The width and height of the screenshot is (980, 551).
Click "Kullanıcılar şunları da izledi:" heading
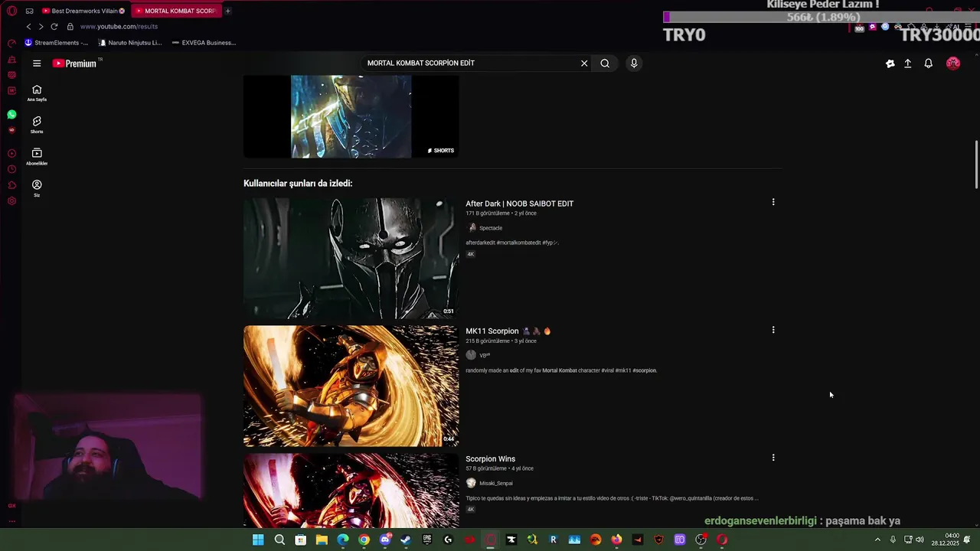tap(298, 184)
